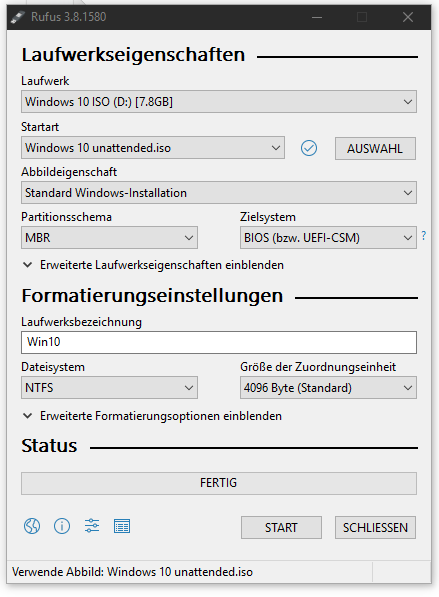Open the Größe der Zuordnungseinheit dropdown
The image size is (439, 597).
(328, 388)
